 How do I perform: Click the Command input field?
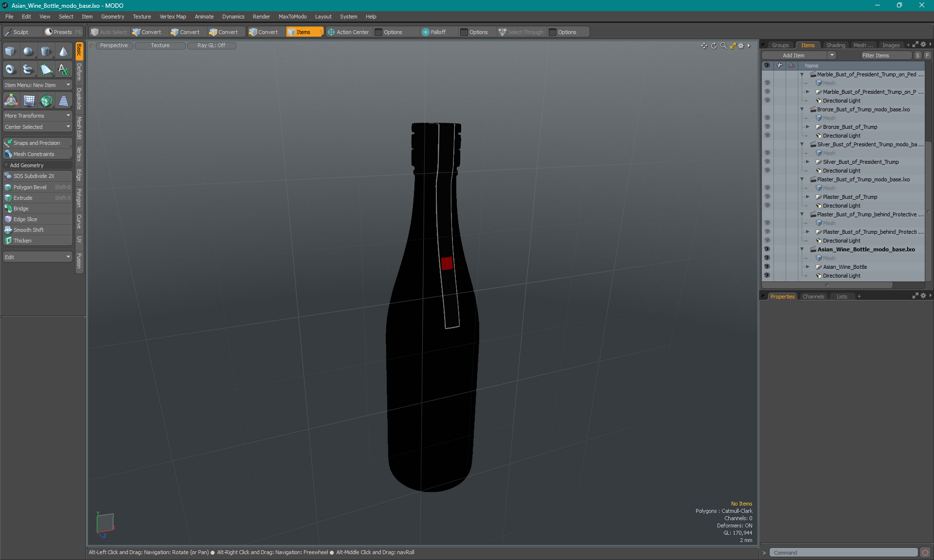843,553
